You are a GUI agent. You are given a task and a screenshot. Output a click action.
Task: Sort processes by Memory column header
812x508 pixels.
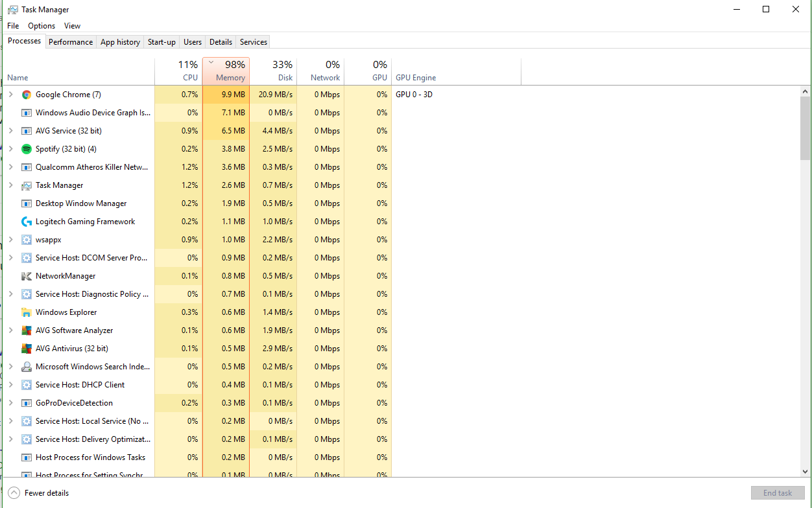(226, 71)
